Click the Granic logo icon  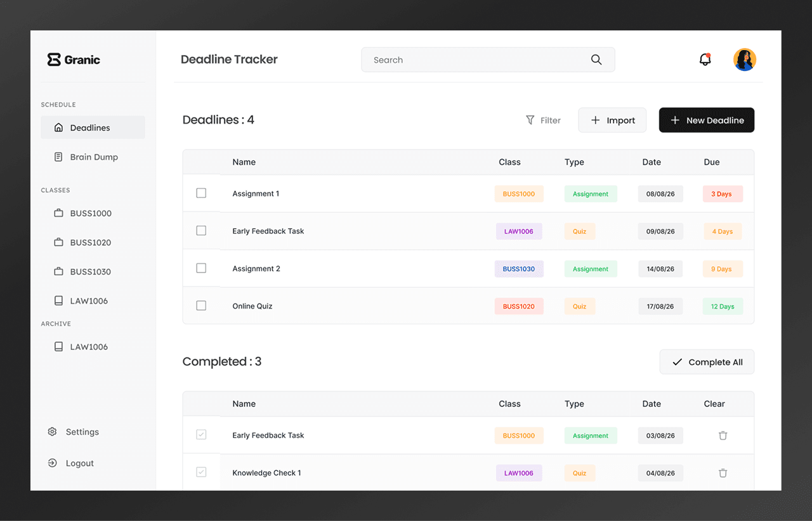coord(54,60)
